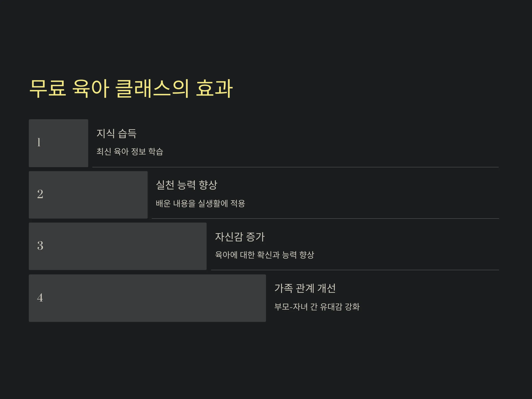
Task: Click the text 최신 육아 정보 학습
Action: 130,152
